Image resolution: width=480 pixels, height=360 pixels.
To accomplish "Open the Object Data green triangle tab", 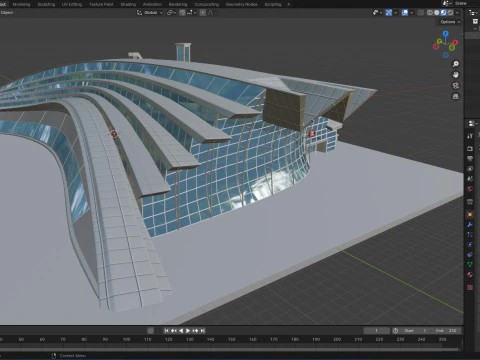I will click(x=470, y=265).
